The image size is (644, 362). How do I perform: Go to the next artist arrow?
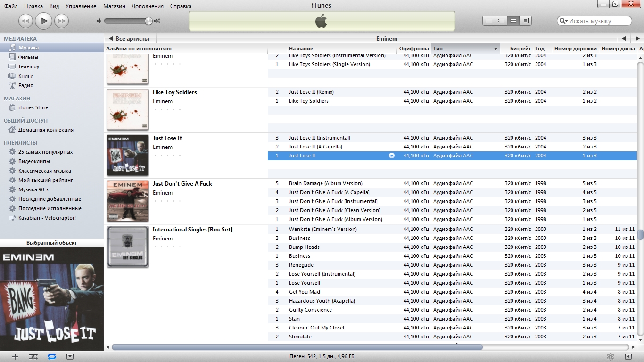[636, 38]
